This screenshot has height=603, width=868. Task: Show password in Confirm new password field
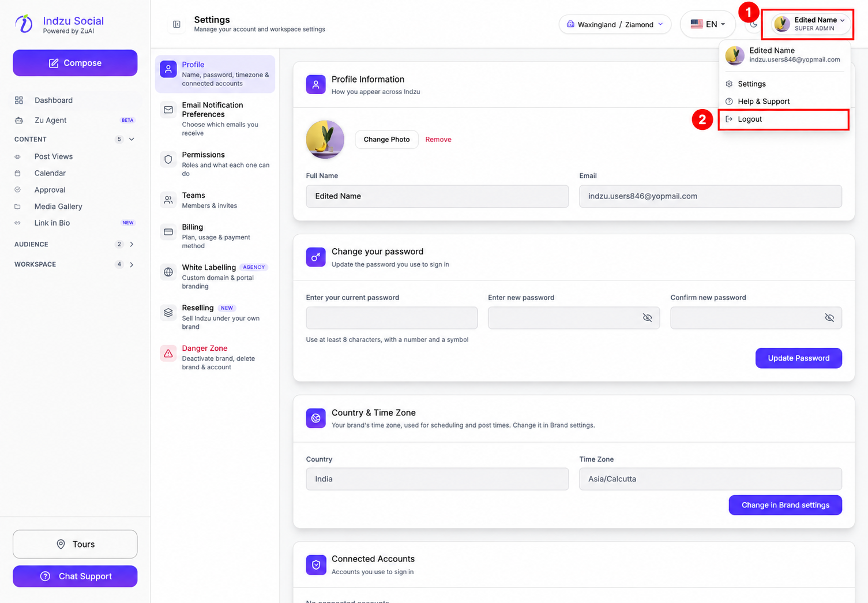tap(829, 318)
